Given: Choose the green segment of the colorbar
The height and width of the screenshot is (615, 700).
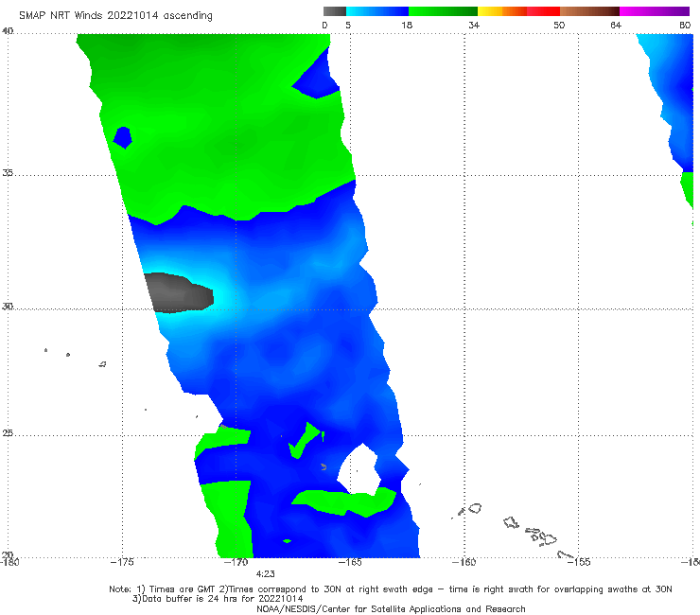Looking at the screenshot, I should coord(443,11).
